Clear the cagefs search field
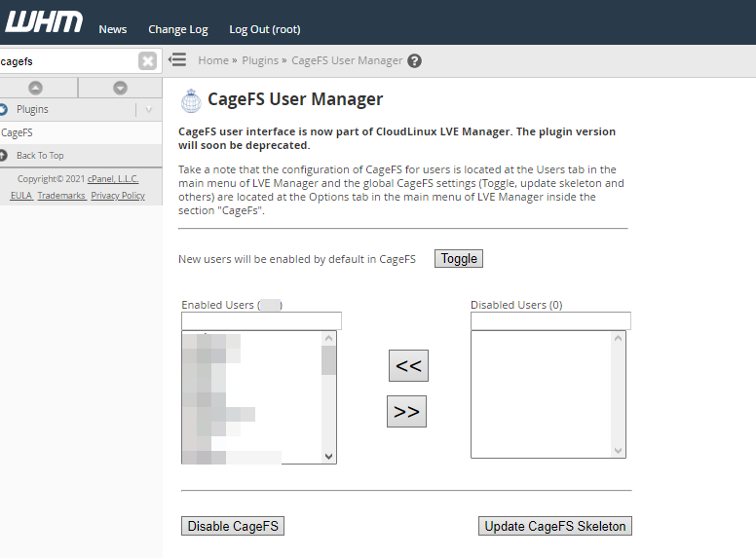The image size is (756, 558). (x=147, y=61)
